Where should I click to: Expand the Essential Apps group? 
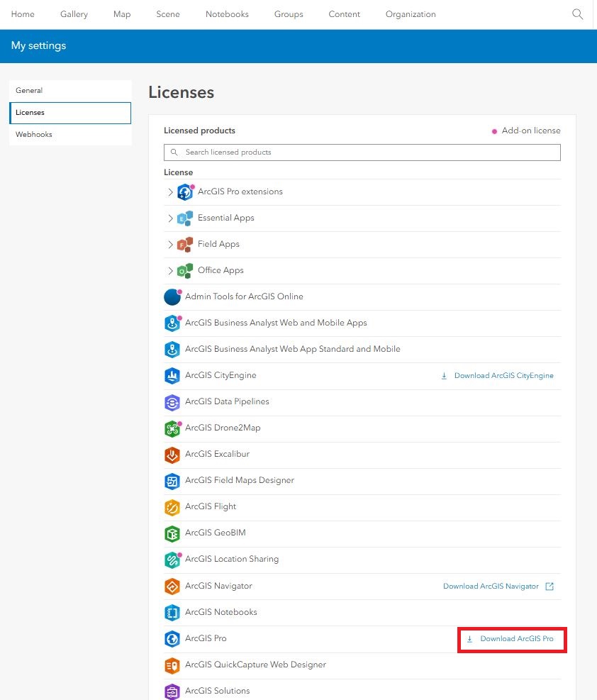coord(170,218)
